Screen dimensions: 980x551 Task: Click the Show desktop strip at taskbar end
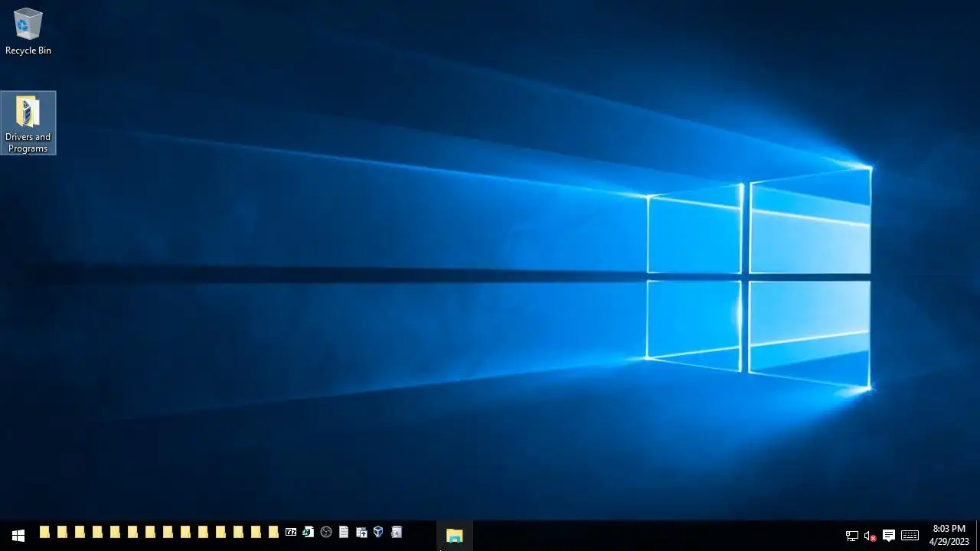point(978,536)
